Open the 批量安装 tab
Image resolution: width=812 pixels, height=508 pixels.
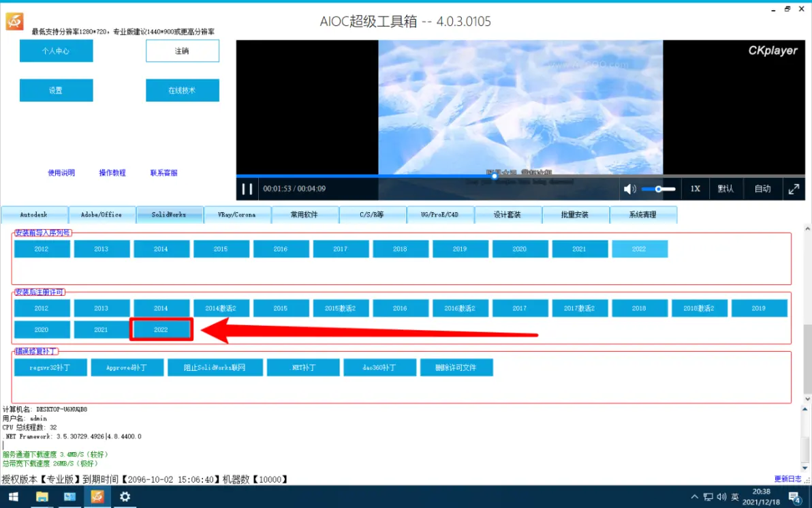click(575, 215)
